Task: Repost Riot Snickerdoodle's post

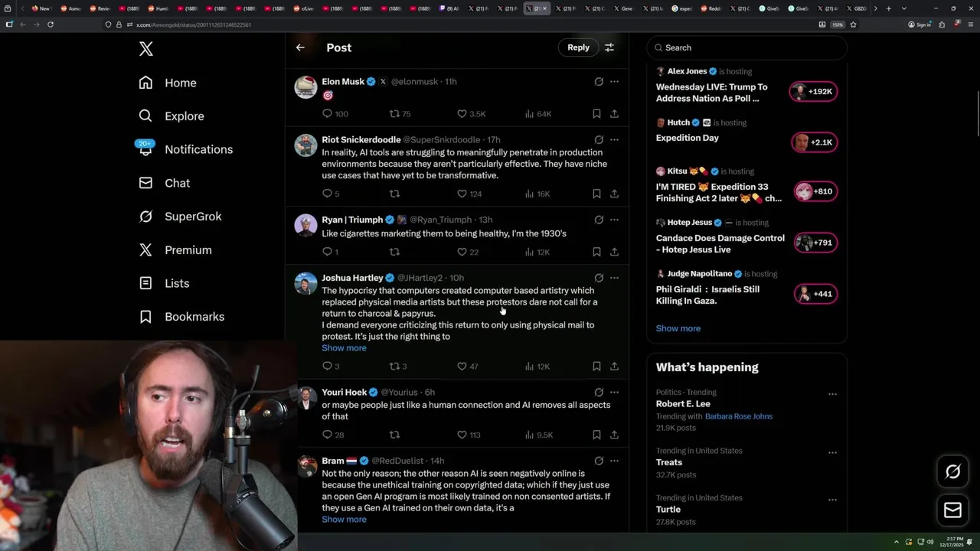Action: 394,194
